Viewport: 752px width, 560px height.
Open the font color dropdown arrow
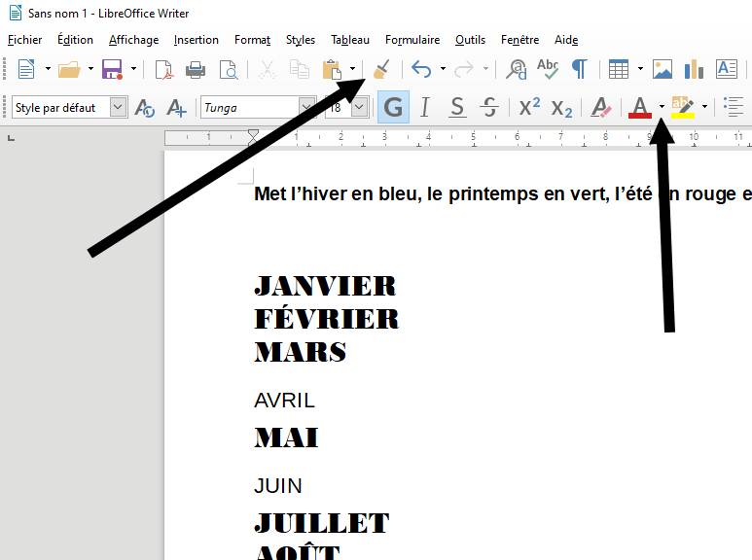pyautogui.click(x=662, y=107)
